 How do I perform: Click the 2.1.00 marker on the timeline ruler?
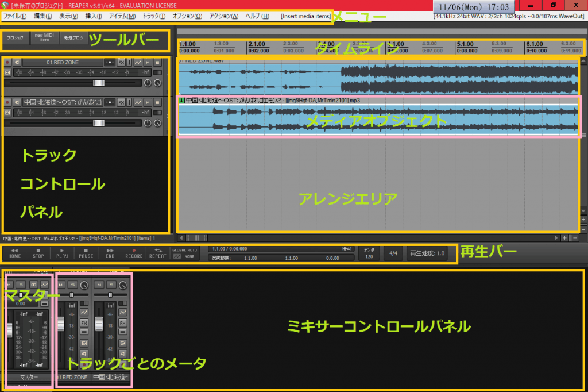coord(257,44)
